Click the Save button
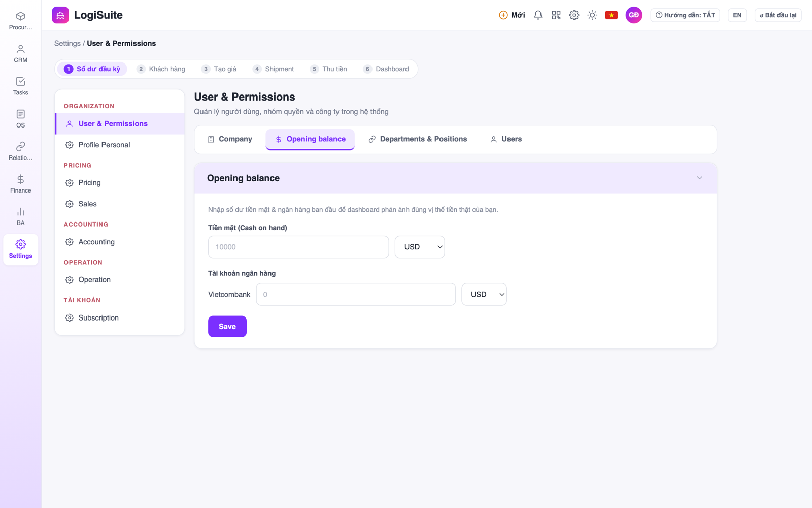Image resolution: width=812 pixels, height=508 pixels. tap(227, 327)
